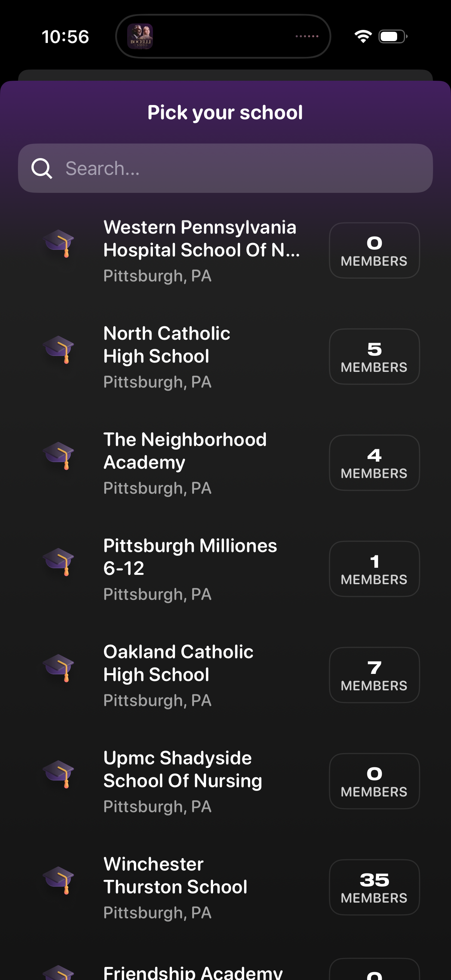Pick The Neighborhood Academy
The image size is (451, 980).
click(185, 451)
